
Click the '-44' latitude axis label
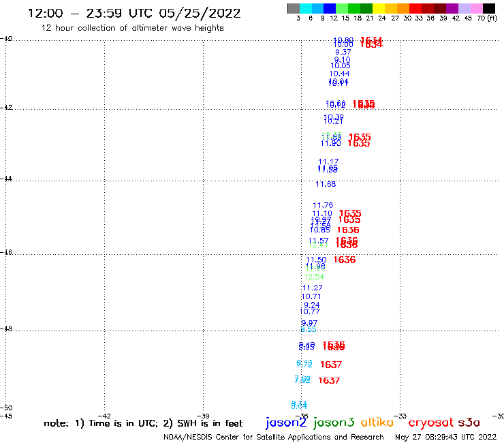6,179
